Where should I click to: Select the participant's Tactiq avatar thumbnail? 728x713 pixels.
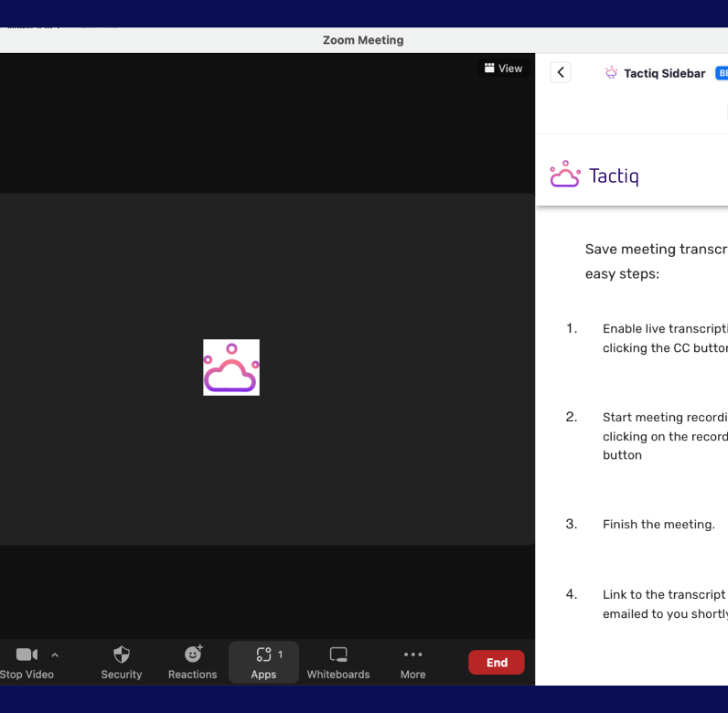(231, 367)
